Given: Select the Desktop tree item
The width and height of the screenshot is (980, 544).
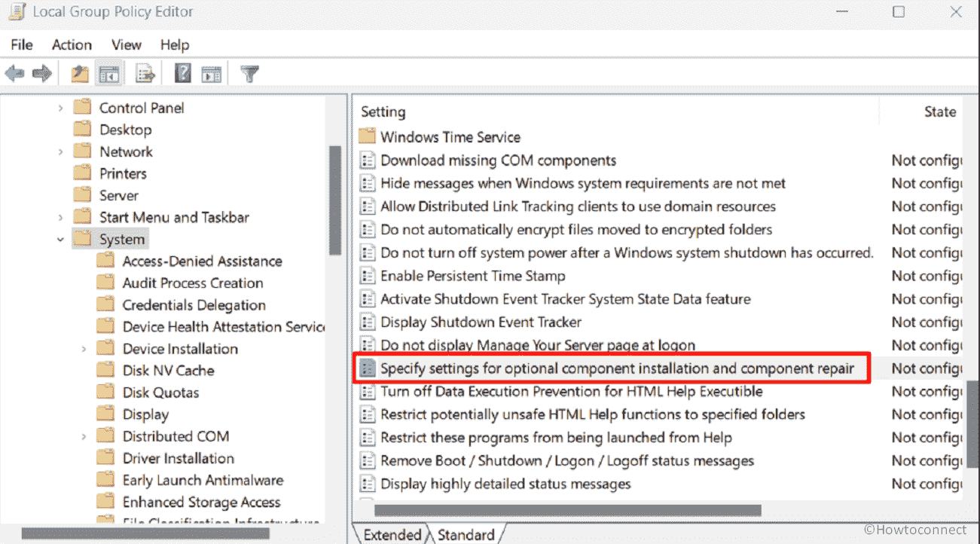Looking at the screenshot, I should 125,130.
